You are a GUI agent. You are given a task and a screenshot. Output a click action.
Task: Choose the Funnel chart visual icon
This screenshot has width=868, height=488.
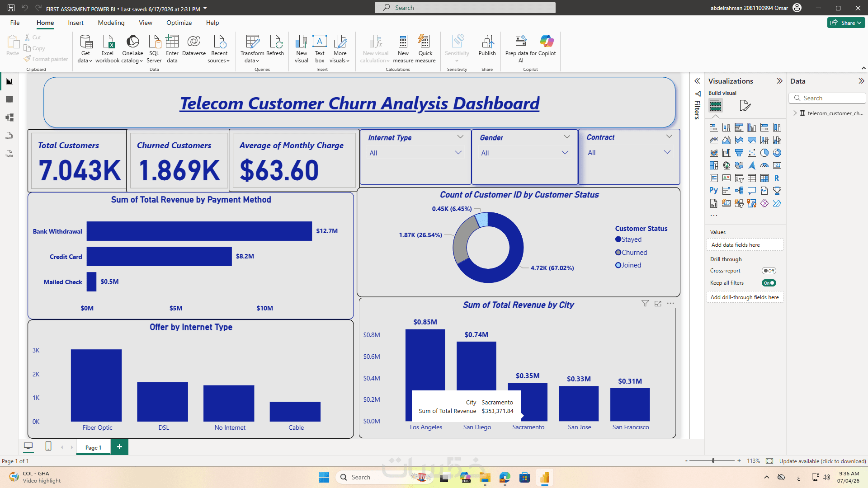[x=739, y=153]
